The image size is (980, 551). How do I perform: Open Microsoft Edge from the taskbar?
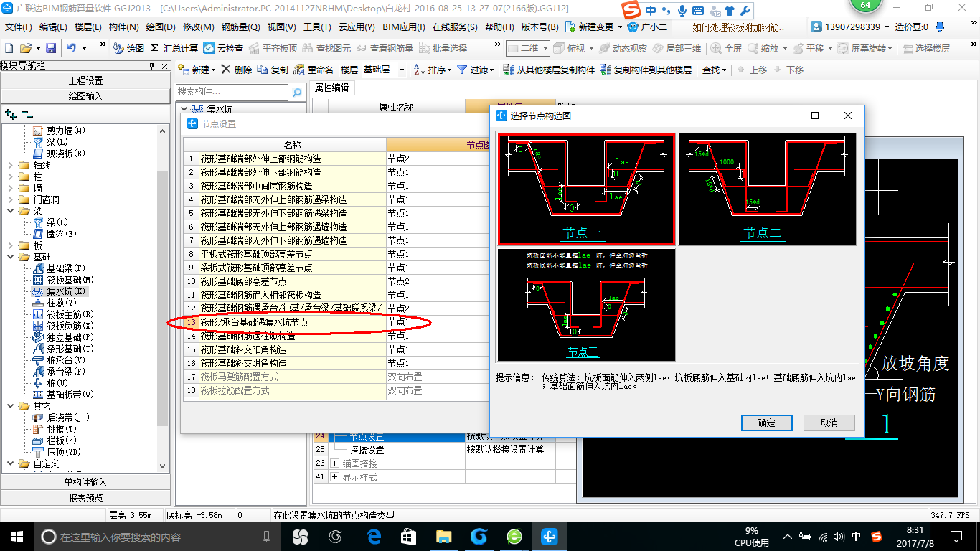point(373,537)
